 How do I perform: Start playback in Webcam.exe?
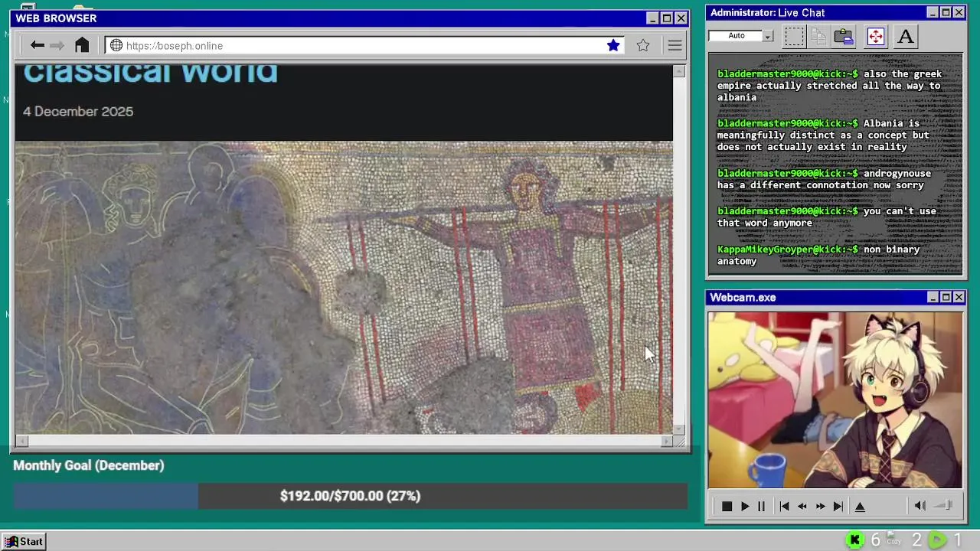744,506
